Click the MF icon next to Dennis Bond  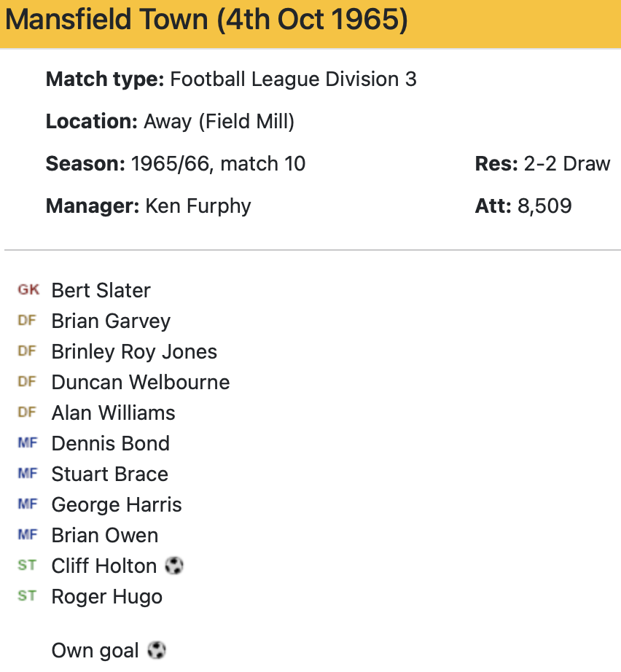point(27,443)
